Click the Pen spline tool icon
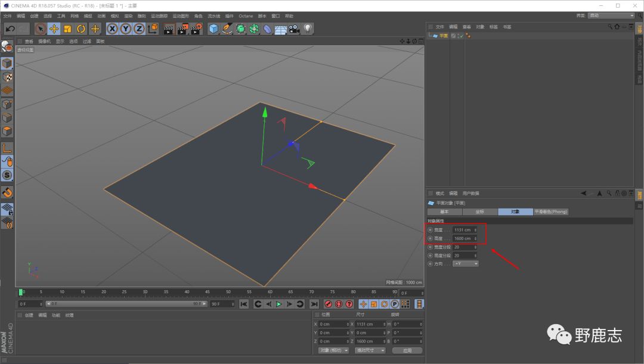 pyautogui.click(x=227, y=29)
